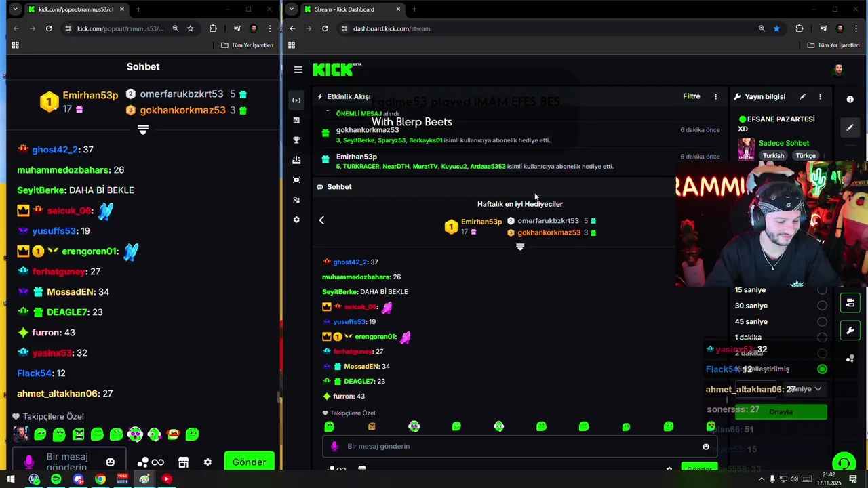
Task: Click the follower-only streamer face emote
Action: pyautogui.click(x=21, y=434)
